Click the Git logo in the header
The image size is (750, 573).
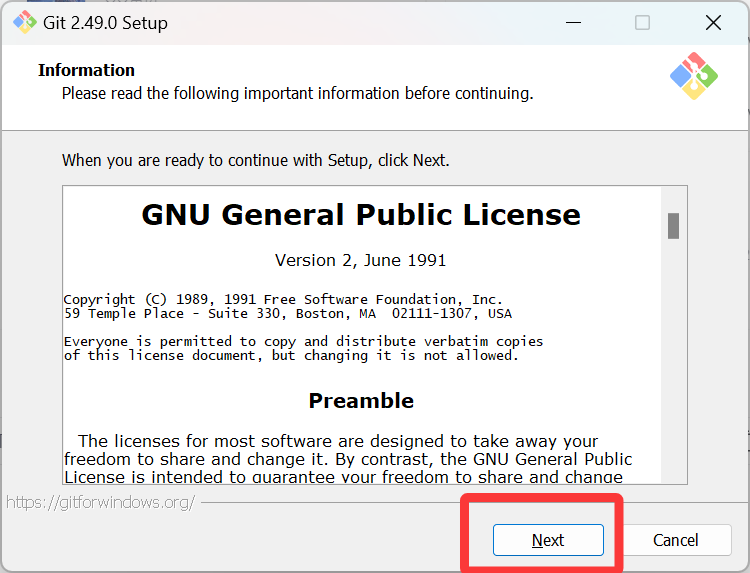coord(693,75)
